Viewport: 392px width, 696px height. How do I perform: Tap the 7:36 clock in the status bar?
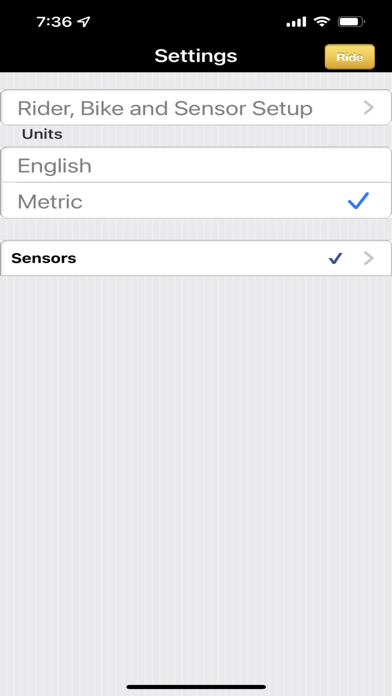tap(54, 22)
